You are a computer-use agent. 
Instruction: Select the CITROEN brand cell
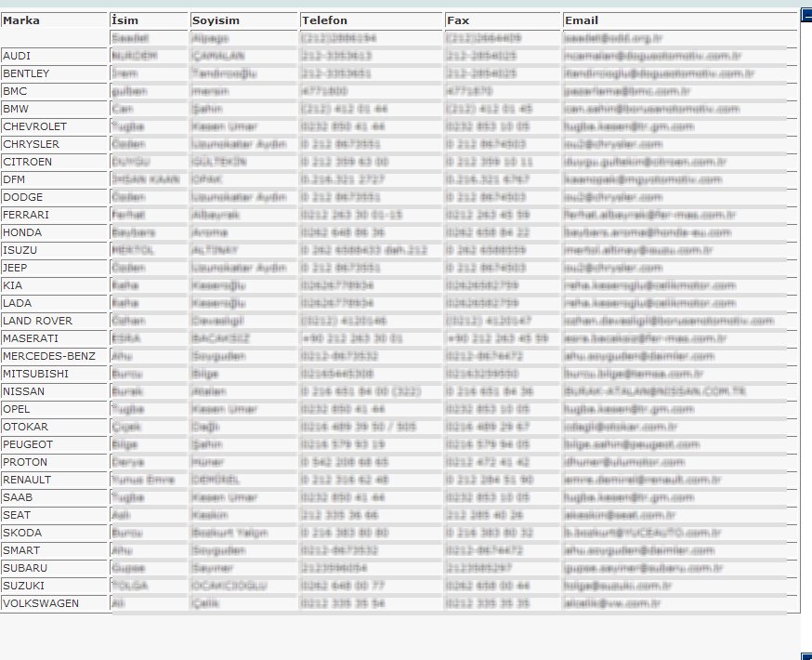pyautogui.click(x=54, y=162)
